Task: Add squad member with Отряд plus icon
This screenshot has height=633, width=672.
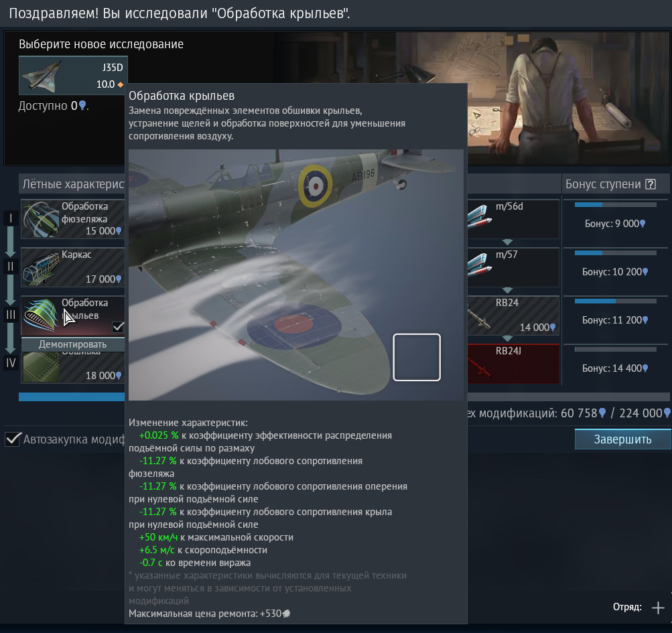Action: [657, 608]
